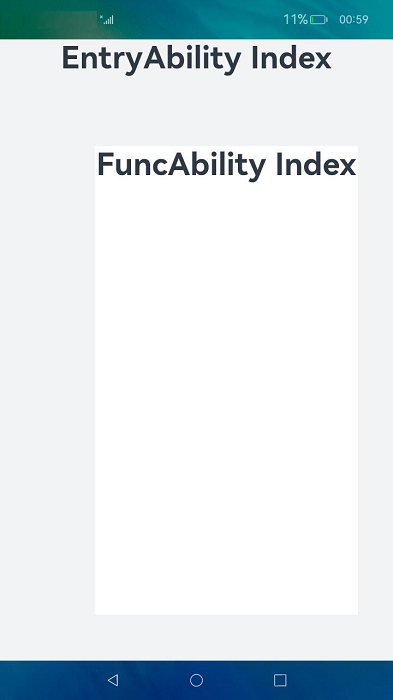
Task: Click the gray area between the two headings
Action: tap(196, 111)
